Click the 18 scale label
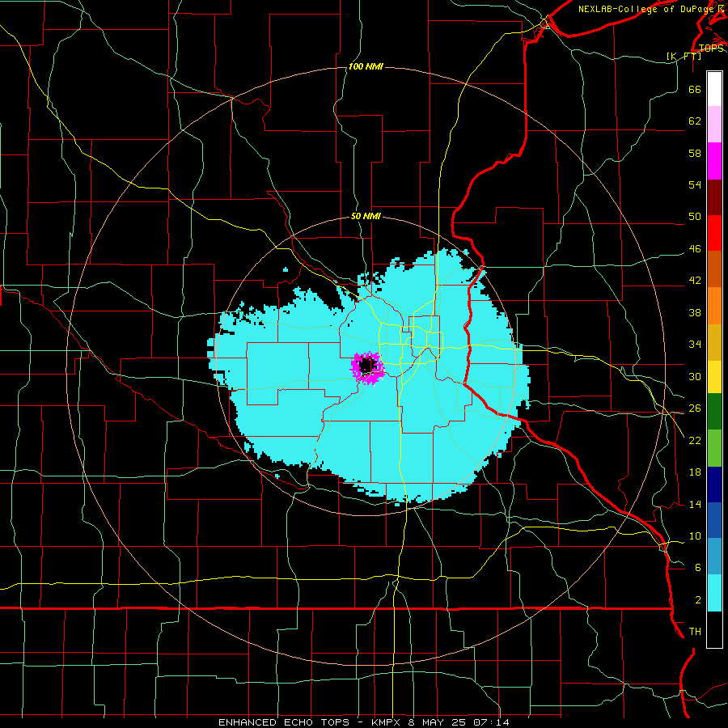This screenshot has height=728, width=728. (695, 472)
